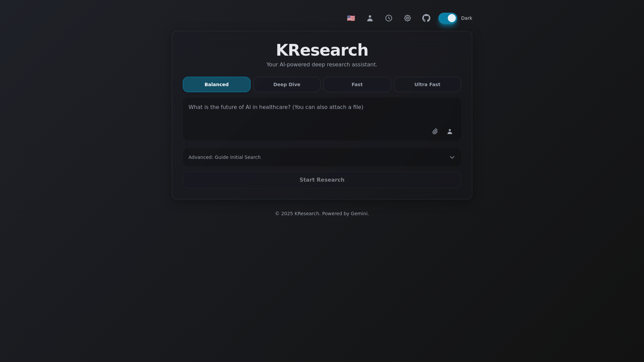Open the user profile icon in header

point(370,18)
